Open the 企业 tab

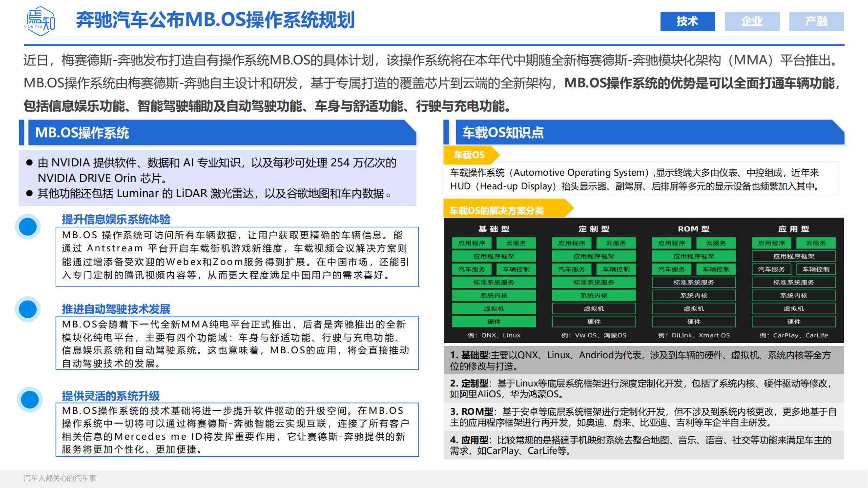(x=752, y=21)
